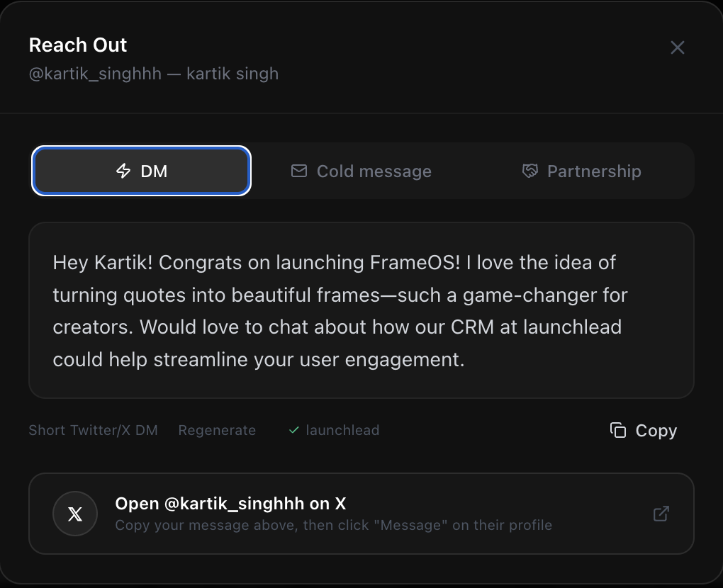
Task: Click the @kartik_singhhh handle under the title
Action: 95,74
